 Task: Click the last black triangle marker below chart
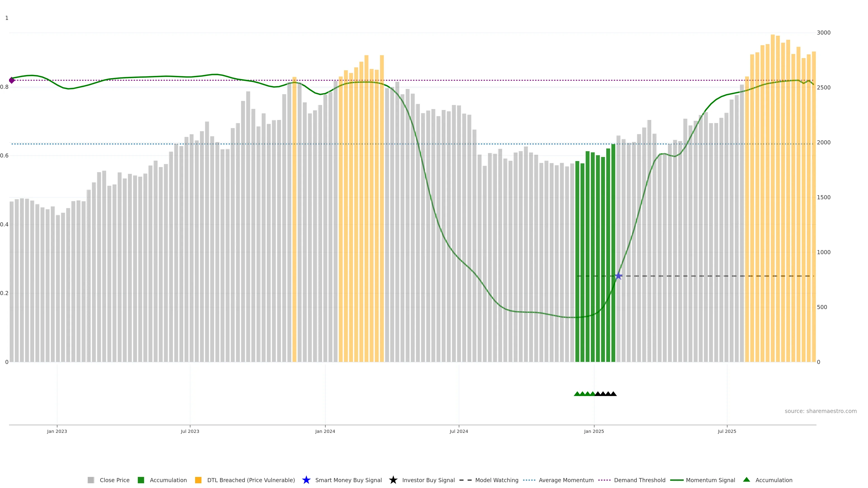pos(613,394)
